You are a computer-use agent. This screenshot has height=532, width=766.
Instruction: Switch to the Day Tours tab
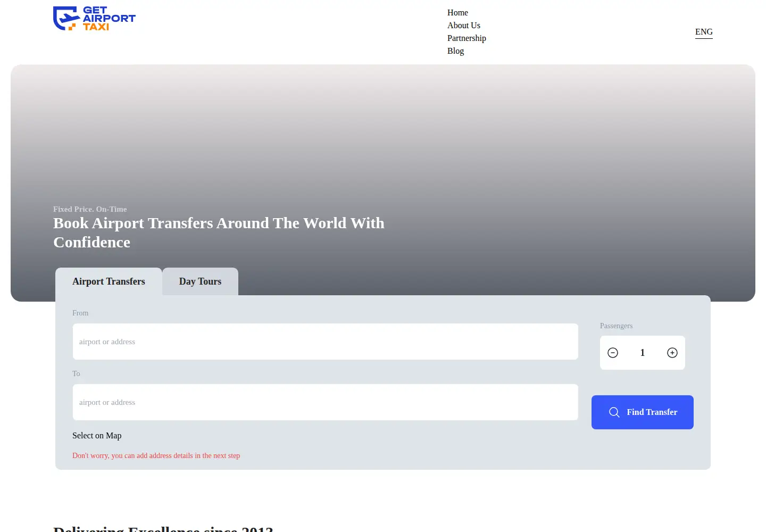point(200,281)
